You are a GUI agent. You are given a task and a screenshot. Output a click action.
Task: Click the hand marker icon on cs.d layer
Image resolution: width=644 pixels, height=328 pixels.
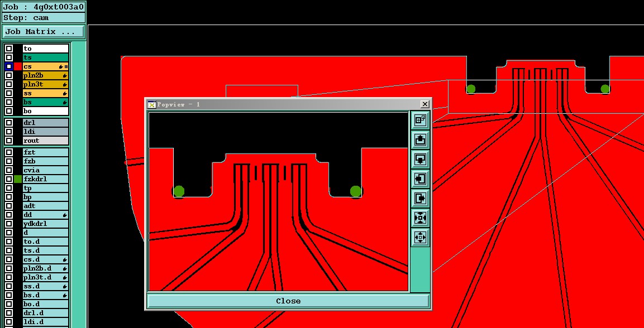(65, 259)
